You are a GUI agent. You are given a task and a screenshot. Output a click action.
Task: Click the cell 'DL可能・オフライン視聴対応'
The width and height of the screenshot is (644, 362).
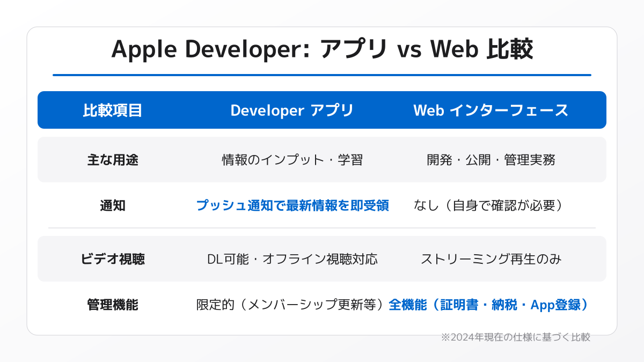click(x=292, y=259)
